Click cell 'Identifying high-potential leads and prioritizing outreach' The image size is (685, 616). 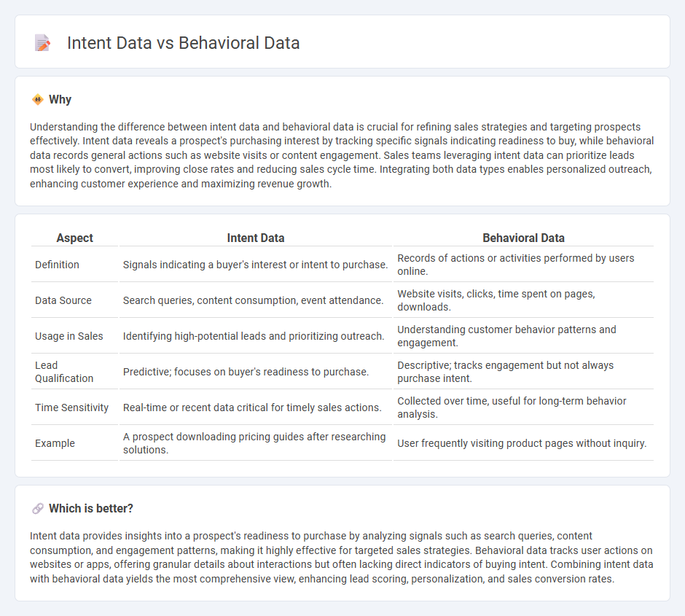(256, 336)
